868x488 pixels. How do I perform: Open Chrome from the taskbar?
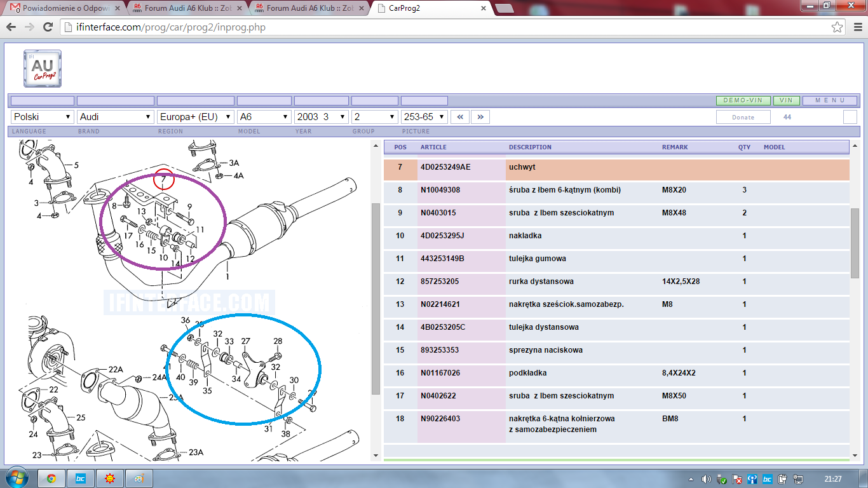tap(51, 478)
